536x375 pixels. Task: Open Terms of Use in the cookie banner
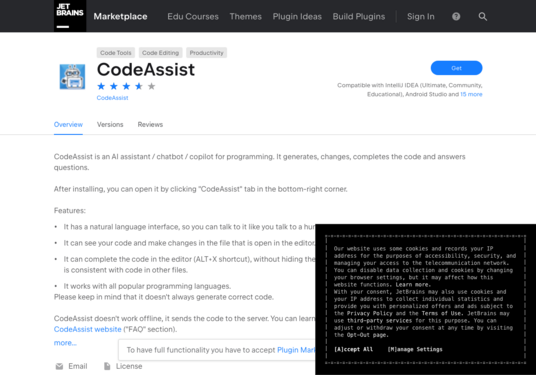442,313
